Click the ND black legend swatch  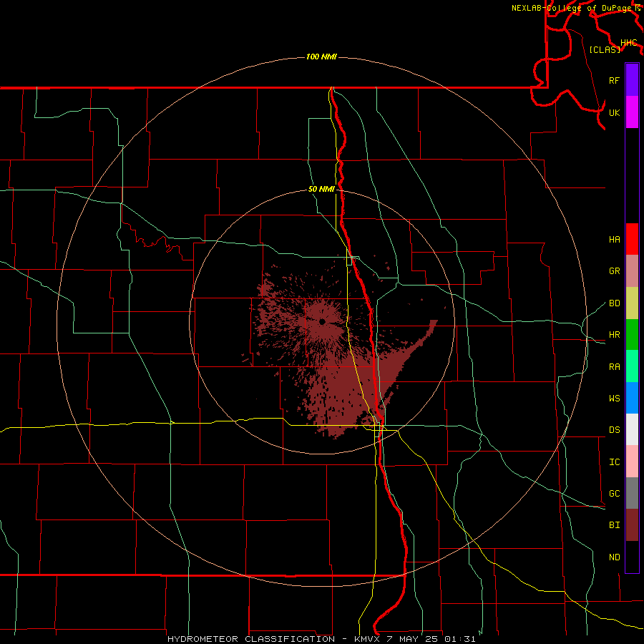tap(632, 557)
